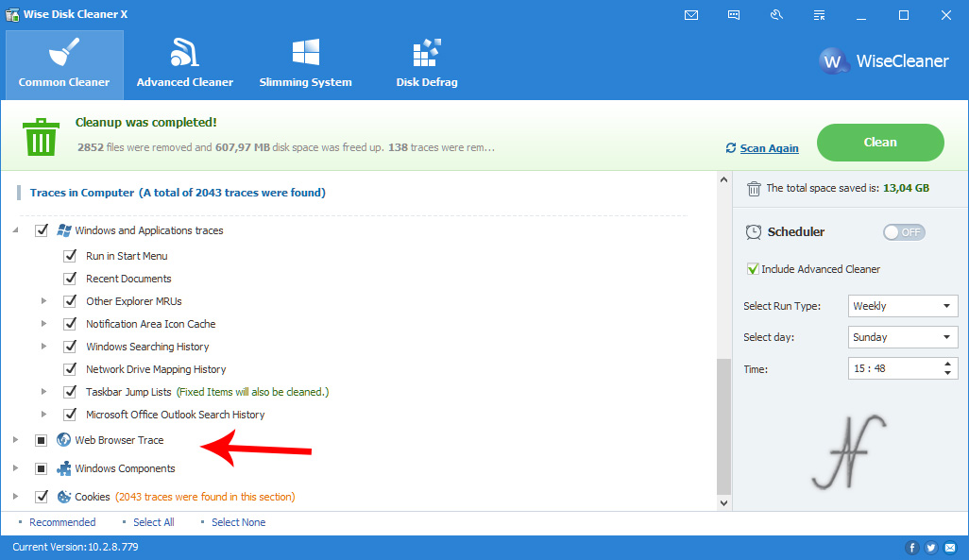Click the Recommended link
Image resolution: width=969 pixels, height=560 pixels.
coord(62,522)
